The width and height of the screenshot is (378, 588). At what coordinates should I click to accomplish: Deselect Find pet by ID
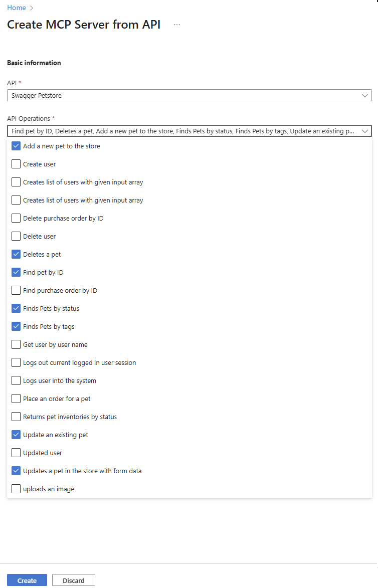coord(16,272)
